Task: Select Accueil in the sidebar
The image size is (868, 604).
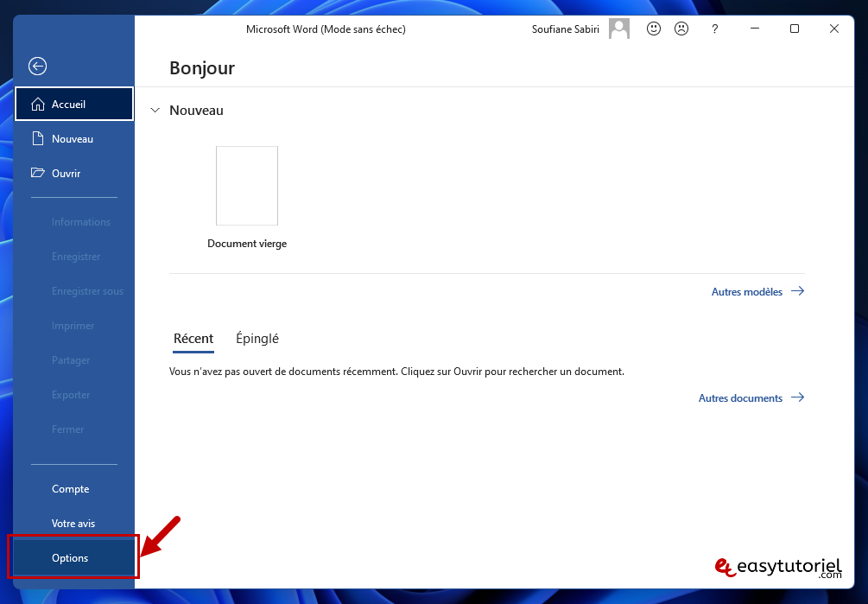Action: 74,104
